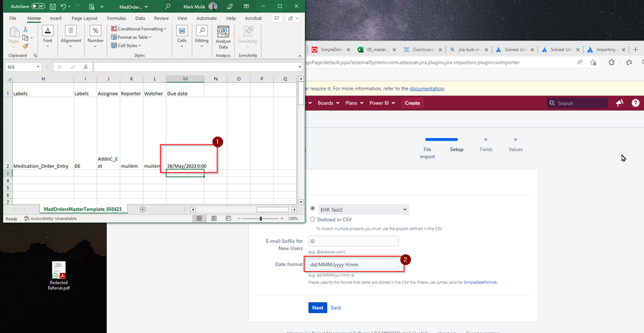
Task: Open the Name Box dropdown showing M3
Action: point(39,66)
